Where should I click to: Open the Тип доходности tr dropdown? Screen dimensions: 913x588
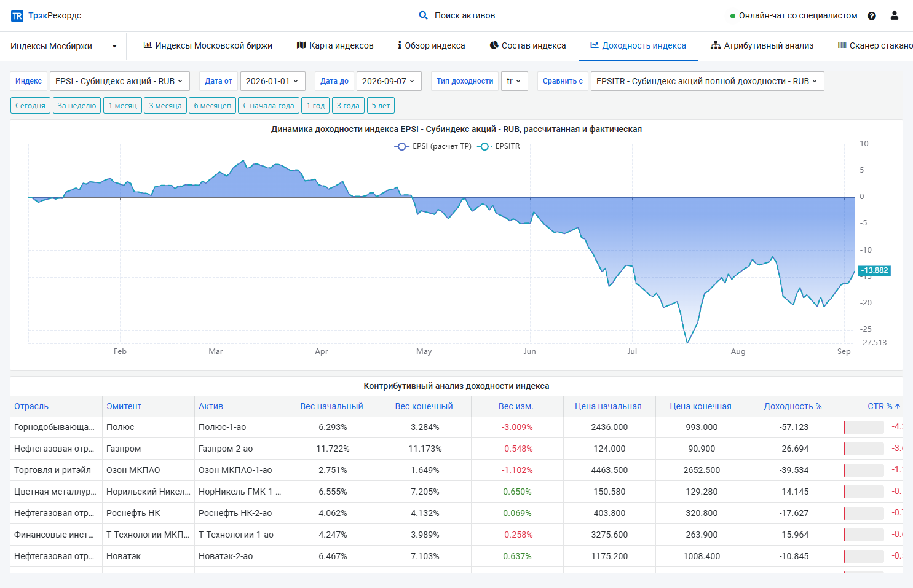coord(514,81)
